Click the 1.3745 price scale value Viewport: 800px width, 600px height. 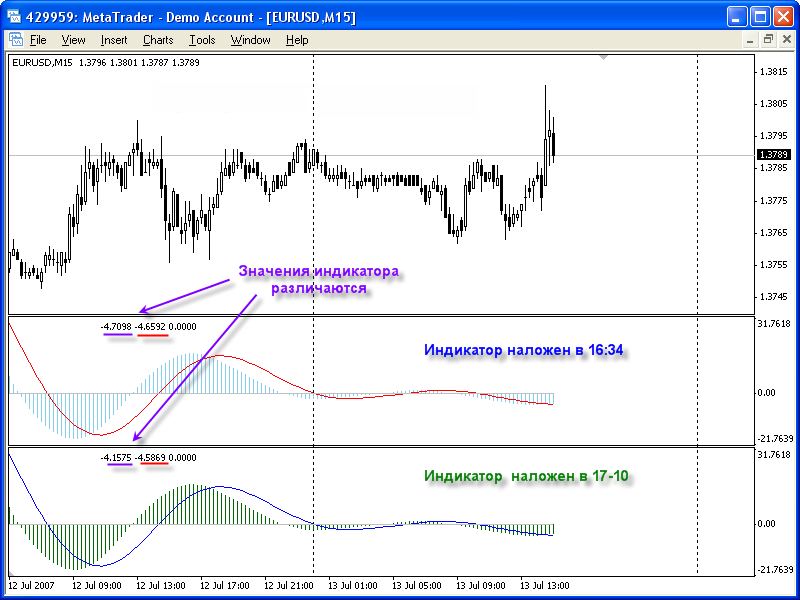(x=773, y=296)
